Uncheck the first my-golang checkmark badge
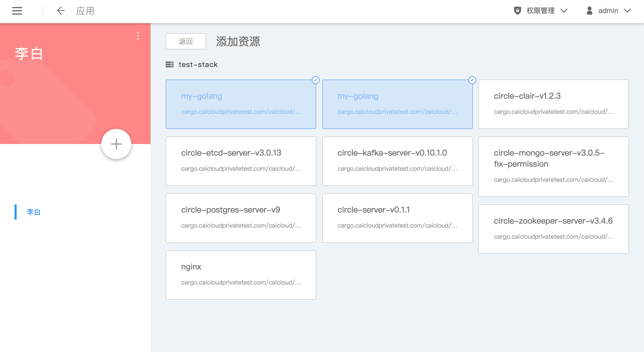Image resolution: width=644 pixels, height=352 pixels. (315, 80)
